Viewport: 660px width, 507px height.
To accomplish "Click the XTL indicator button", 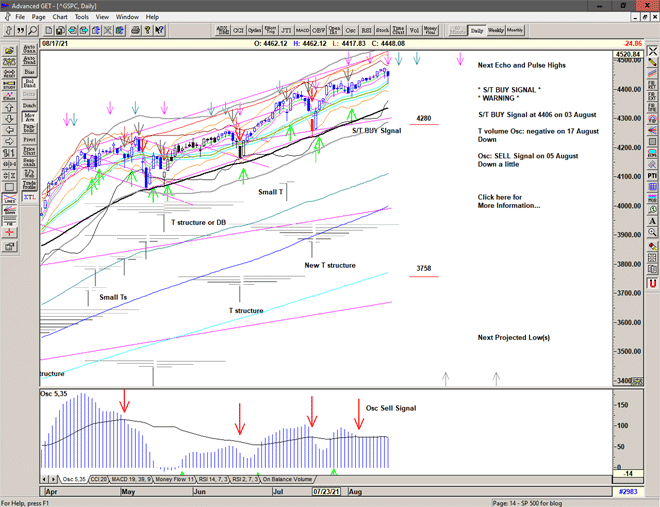I will pyautogui.click(x=29, y=198).
